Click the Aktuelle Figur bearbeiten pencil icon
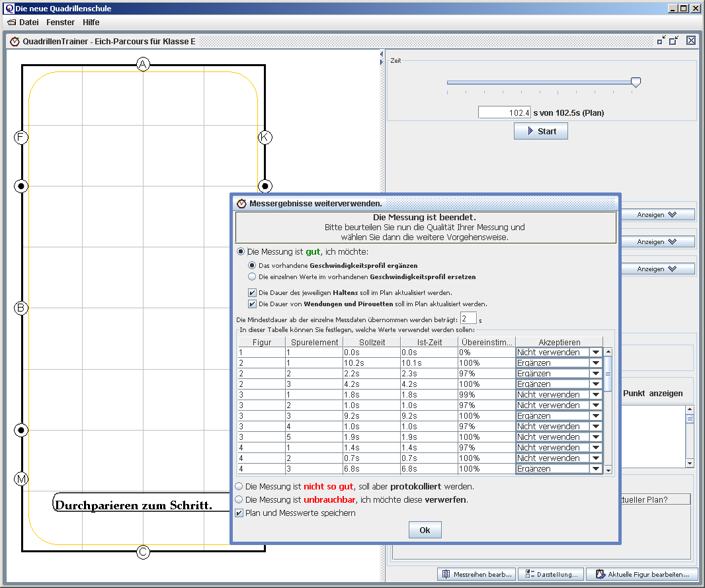Image resolution: width=705 pixels, height=588 pixels. [601, 574]
